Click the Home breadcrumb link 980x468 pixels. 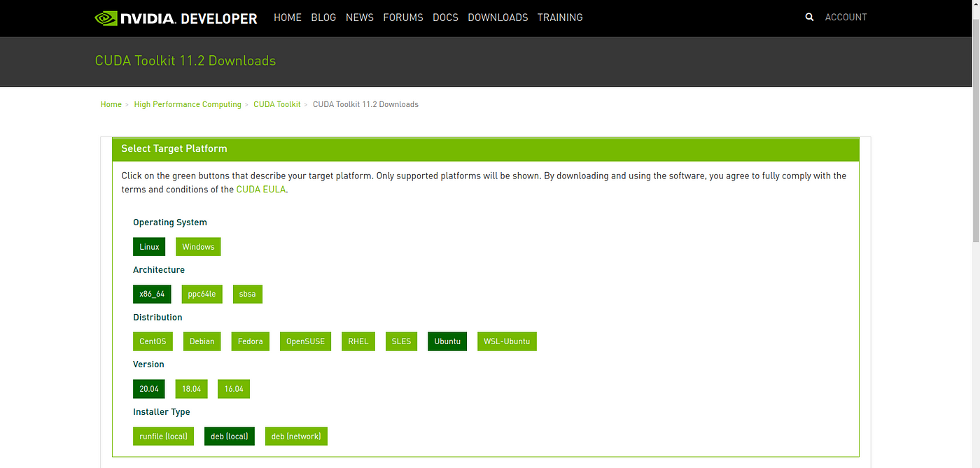pyautogui.click(x=111, y=104)
